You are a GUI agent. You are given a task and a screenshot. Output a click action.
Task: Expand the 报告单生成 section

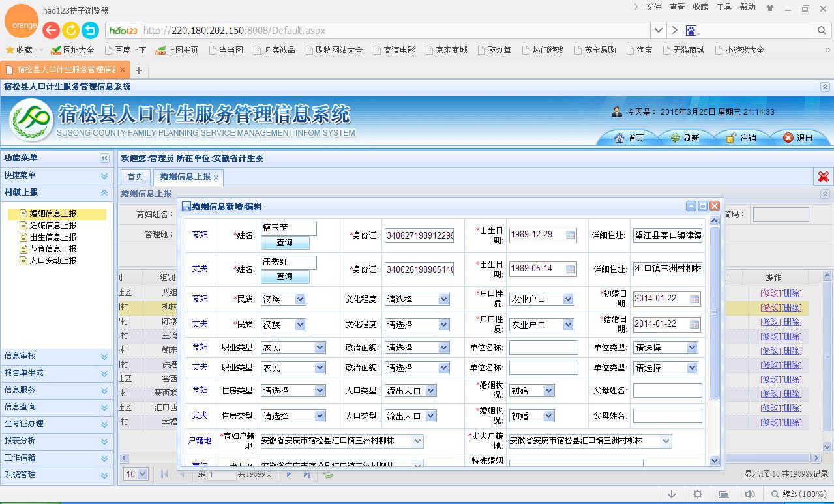(104, 374)
